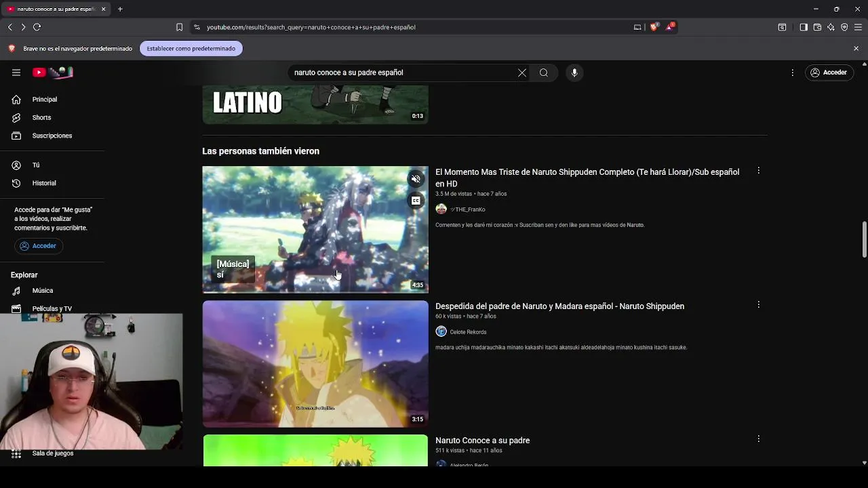Click 'Las personas también vieron' heading
This screenshot has width=868, height=488.
click(x=260, y=151)
